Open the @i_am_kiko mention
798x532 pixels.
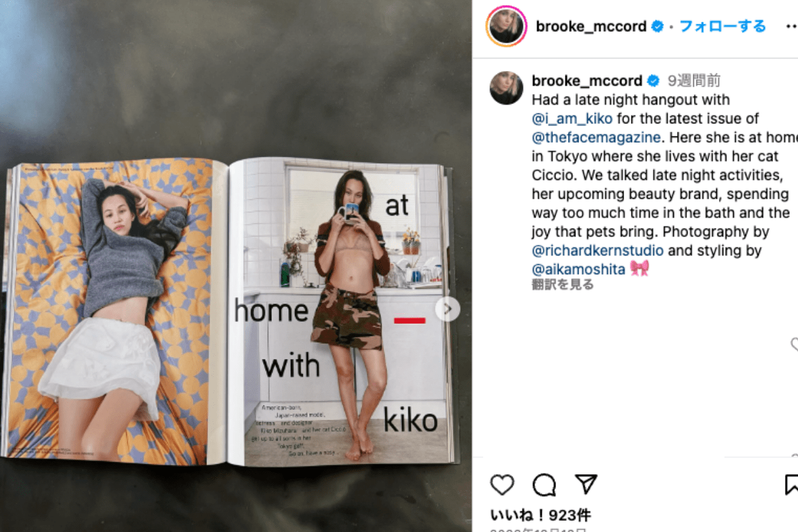click(x=572, y=118)
